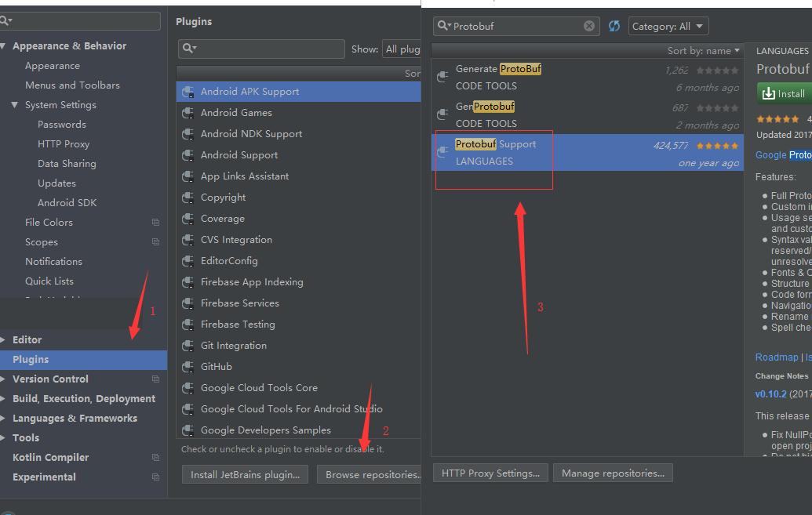Click the GitHub plugin icon

[x=188, y=367]
